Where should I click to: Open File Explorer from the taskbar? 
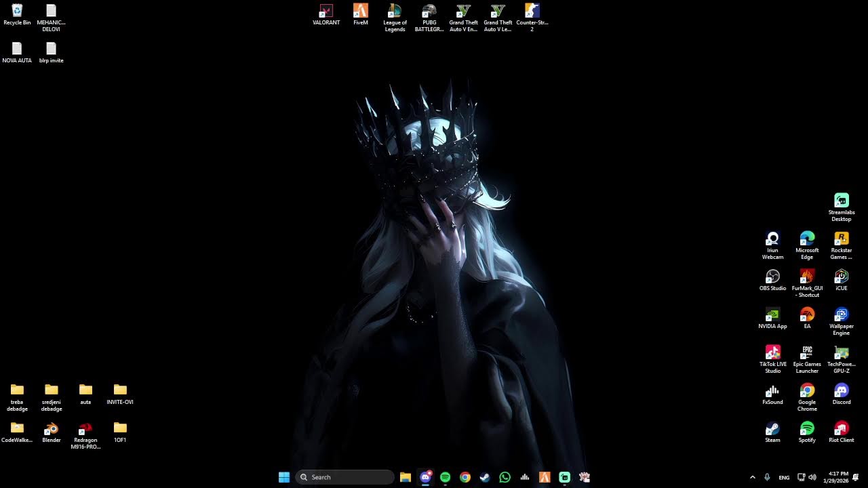[x=406, y=477]
